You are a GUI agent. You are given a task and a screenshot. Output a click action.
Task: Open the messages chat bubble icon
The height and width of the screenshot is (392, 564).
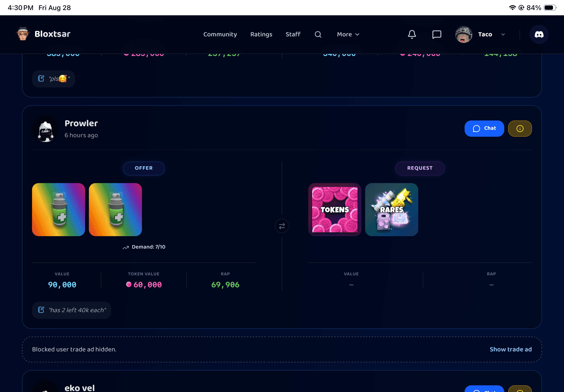[x=437, y=34]
